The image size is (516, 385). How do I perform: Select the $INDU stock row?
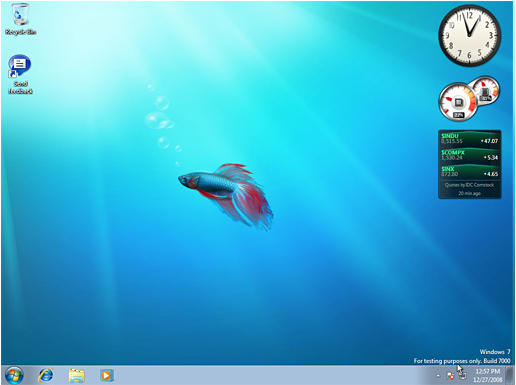pos(469,139)
